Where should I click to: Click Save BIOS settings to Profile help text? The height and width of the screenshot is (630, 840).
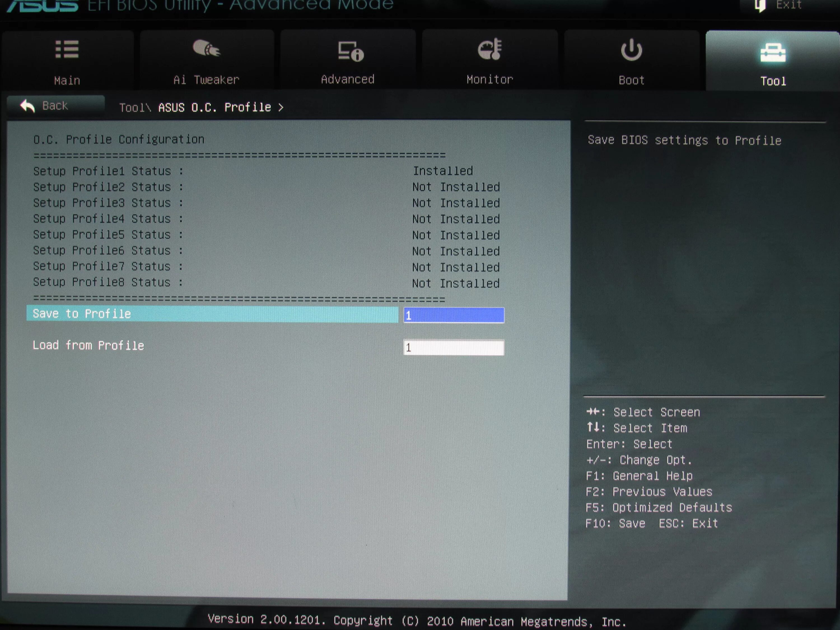coord(684,140)
